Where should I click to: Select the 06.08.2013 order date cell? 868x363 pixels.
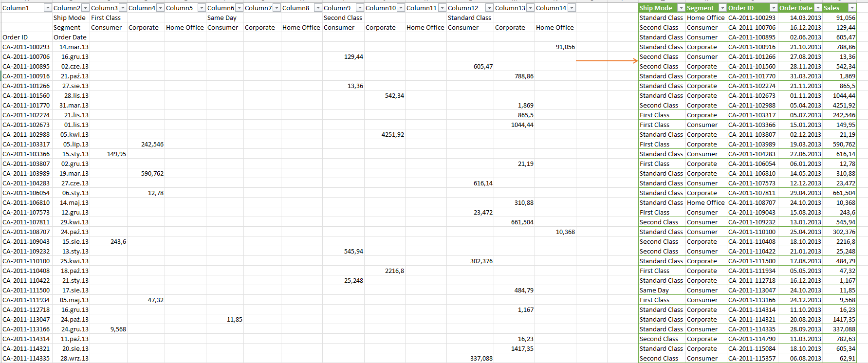(800, 359)
